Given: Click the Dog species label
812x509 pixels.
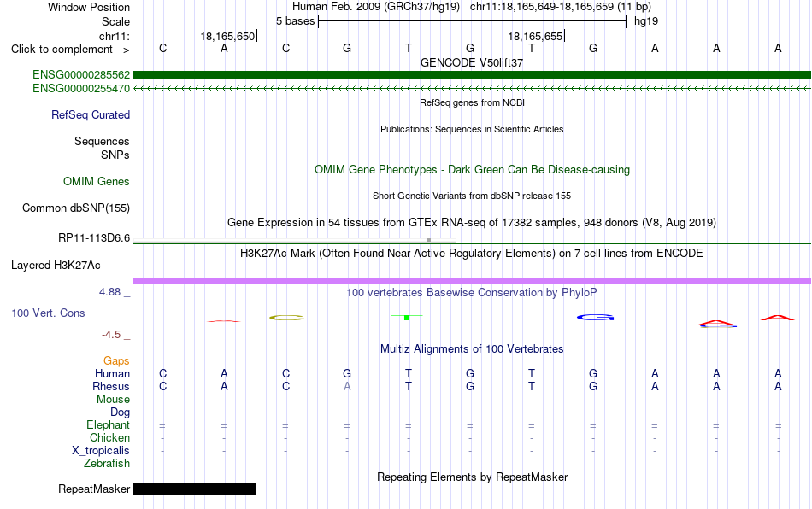Looking at the screenshot, I should [x=120, y=412].
